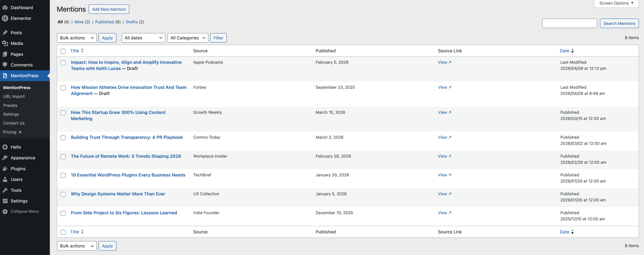
Task: Click the Add New Mention button
Action: [109, 9]
